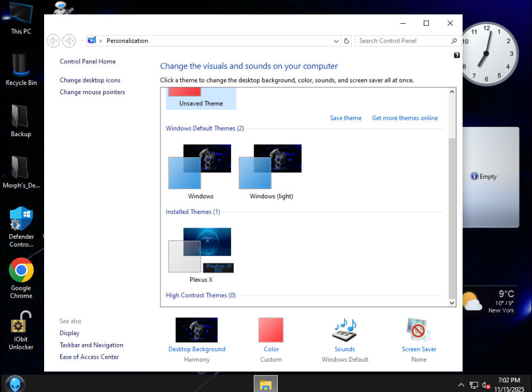The height and width of the screenshot is (392, 532).
Task: Open Google Chrome desktop icon
Action: (21, 271)
